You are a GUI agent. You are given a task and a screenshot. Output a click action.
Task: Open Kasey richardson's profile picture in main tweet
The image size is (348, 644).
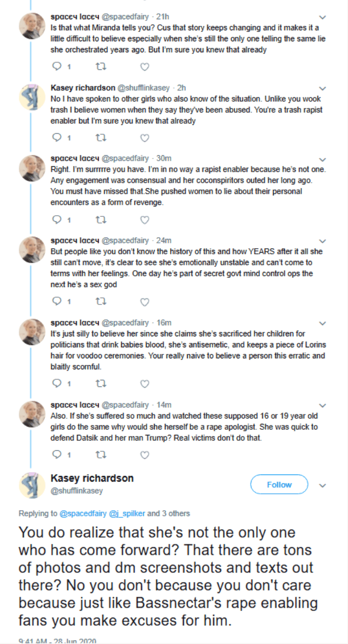(32, 485)
